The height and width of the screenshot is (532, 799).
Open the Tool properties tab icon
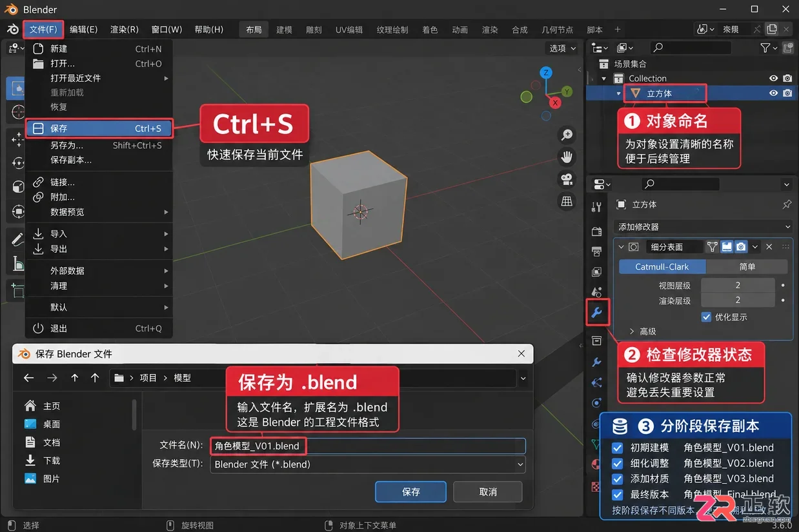[x=596, y=207]
